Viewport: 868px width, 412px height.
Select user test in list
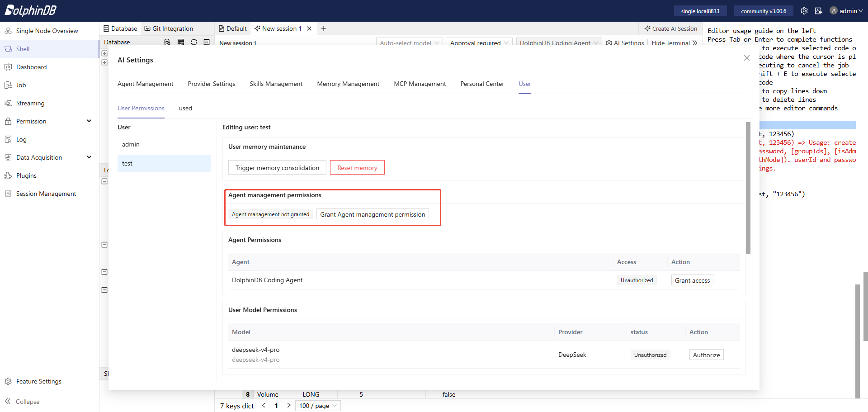tap(164, 163)
